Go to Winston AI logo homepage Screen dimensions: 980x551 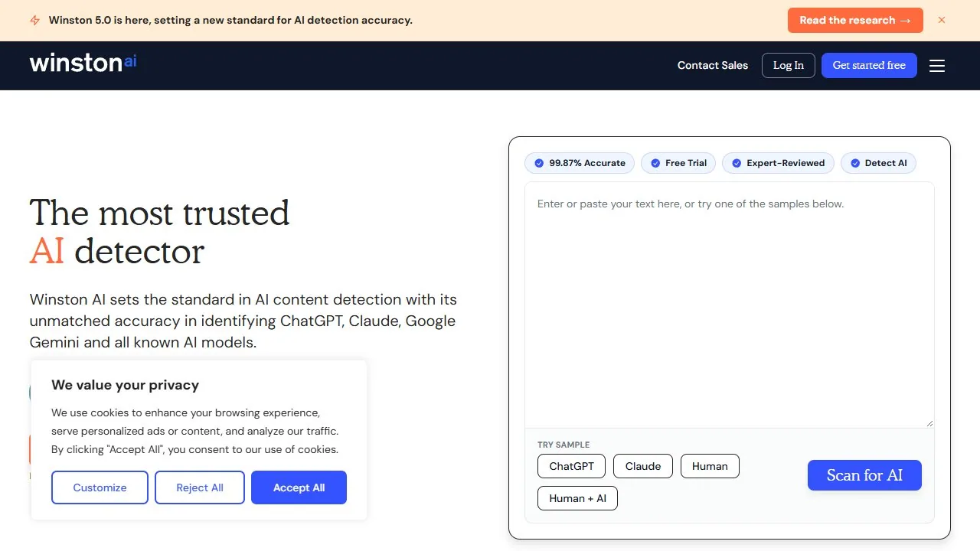[x=83, y=63]
